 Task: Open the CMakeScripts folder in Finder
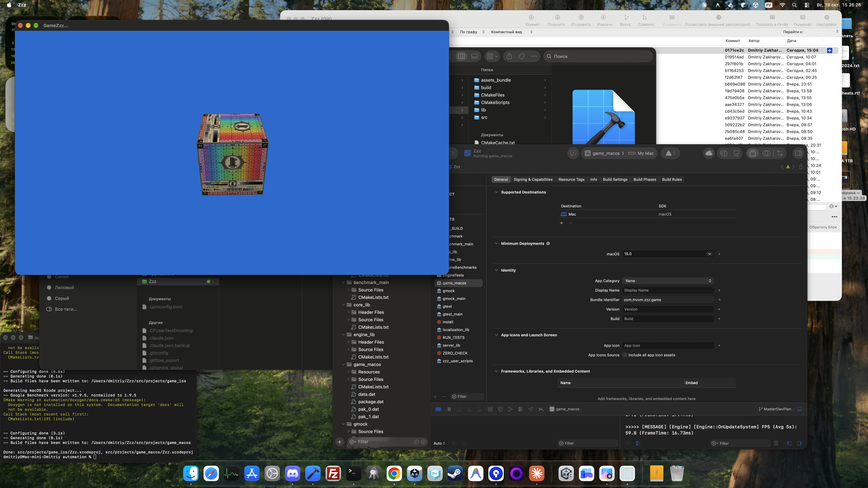pyautogui.click(x=495, y=102)
